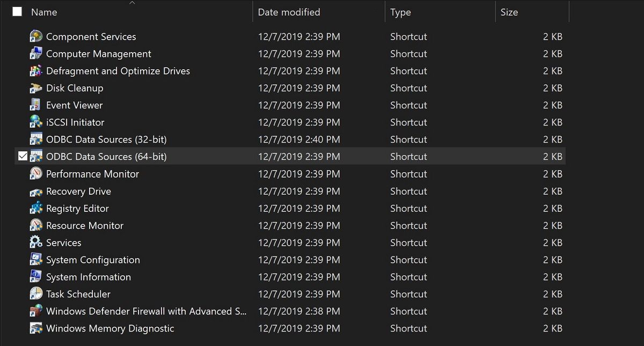
Task: Click the Recovery Drive icon
Action: point(36,191)
